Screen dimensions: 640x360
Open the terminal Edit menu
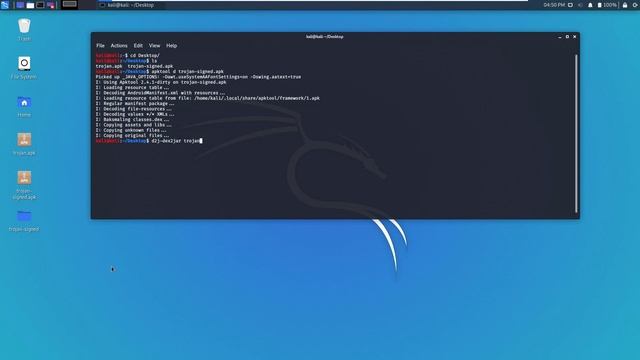click(x=138, y=46)
